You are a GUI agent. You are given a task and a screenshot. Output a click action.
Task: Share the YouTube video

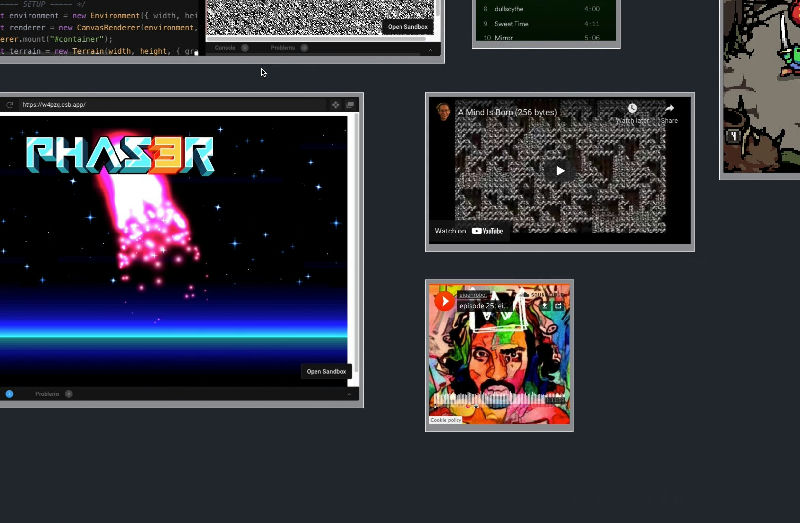(x=669, y=113)
